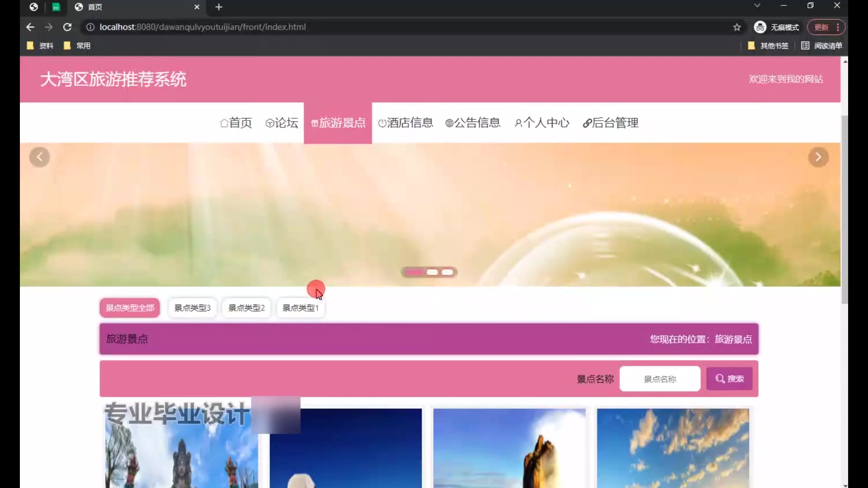This screenshot has width=868, height=488.
Task: Open the golden clouds sky thumbnail
Action: [673, 448]
